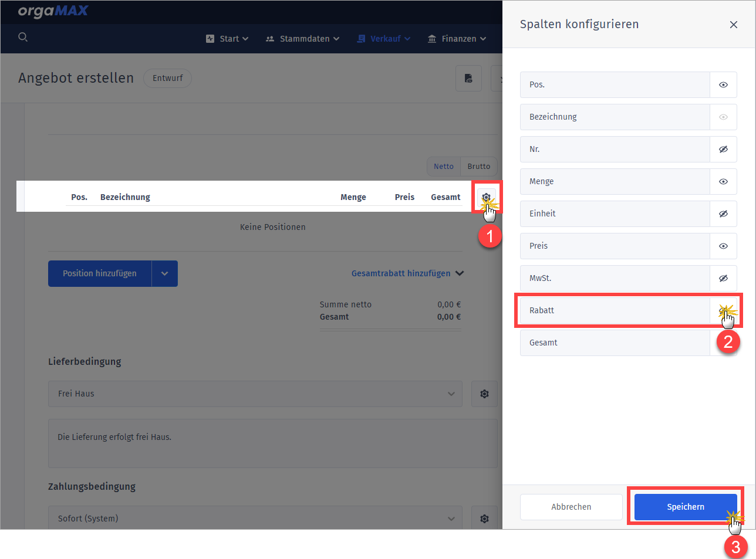Close the Spalten konfigurieren panel

pos(733,25)
